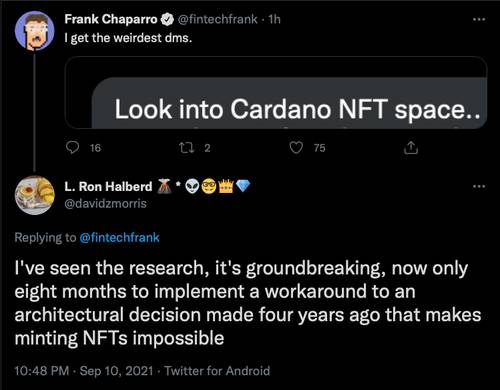Click the L. Ron Halberd display name
The width and height of the screenshot is (500, 390).
[x=108, y=186]
